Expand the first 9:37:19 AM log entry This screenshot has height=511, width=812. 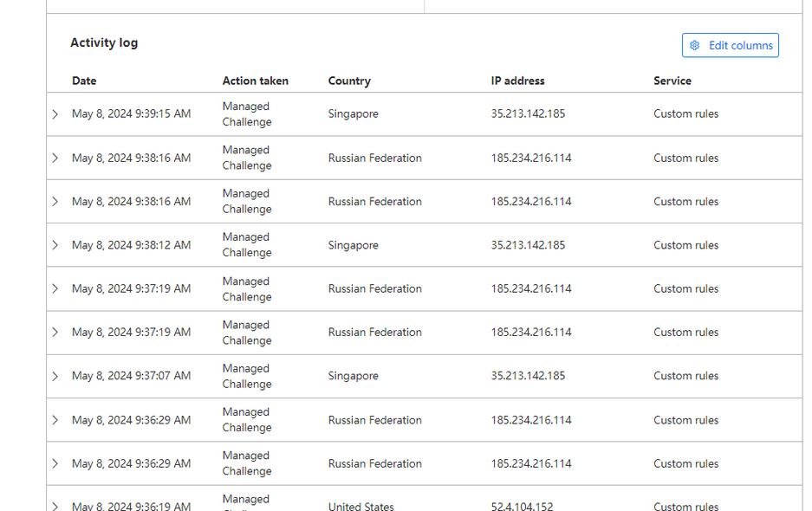55,288
